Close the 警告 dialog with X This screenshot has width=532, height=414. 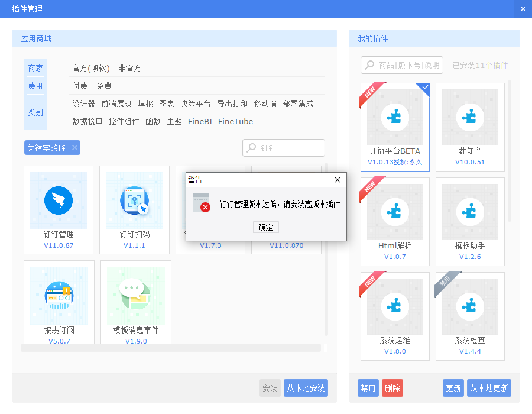338,180
